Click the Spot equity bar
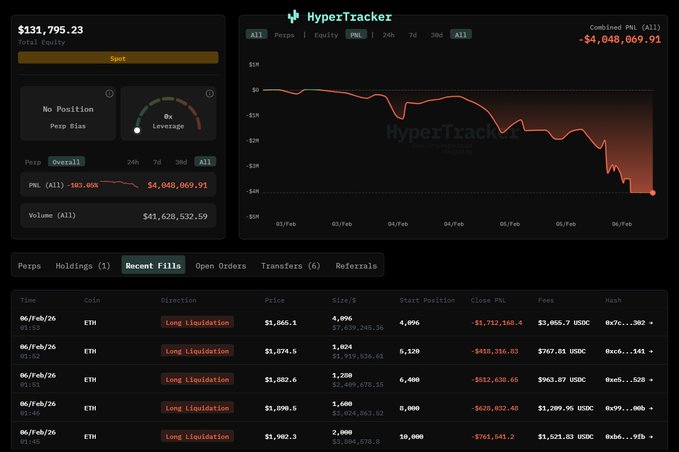The image size is (679, 452). pyautogui.click(x=118, y=58)
